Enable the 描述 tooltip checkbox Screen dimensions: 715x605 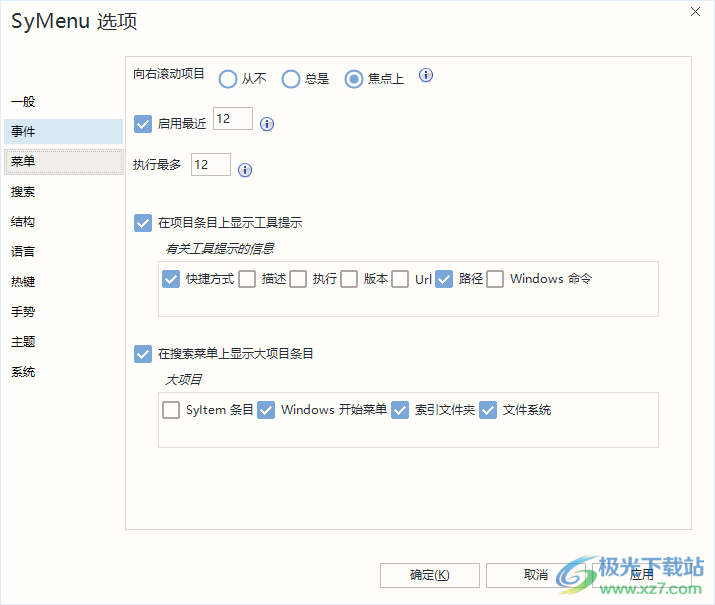click(x=247, y=279)
